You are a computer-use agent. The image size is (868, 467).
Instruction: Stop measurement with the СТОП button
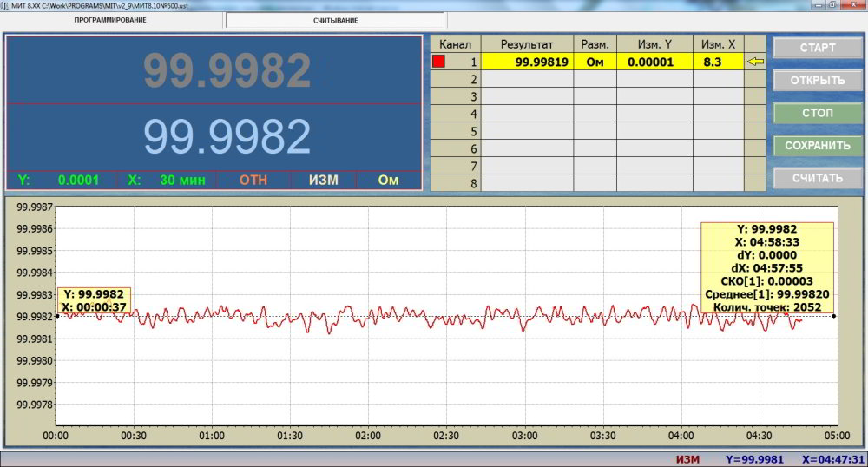coord(817,113)
